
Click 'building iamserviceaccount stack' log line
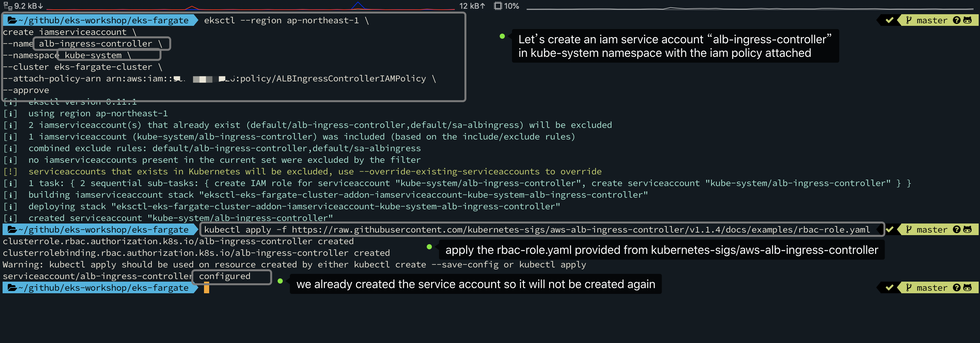tap(326, 195)
